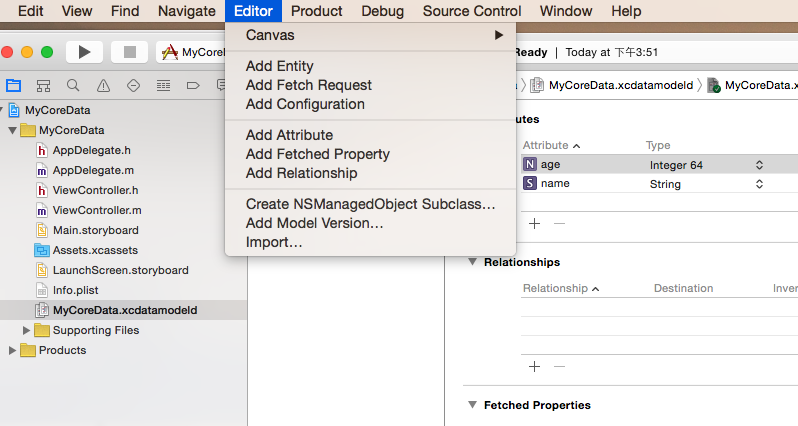The width and height of the screenshot is (798, 426).
Task: Open the Type dropdown for age attribute
Action: [x=759, y=165]
